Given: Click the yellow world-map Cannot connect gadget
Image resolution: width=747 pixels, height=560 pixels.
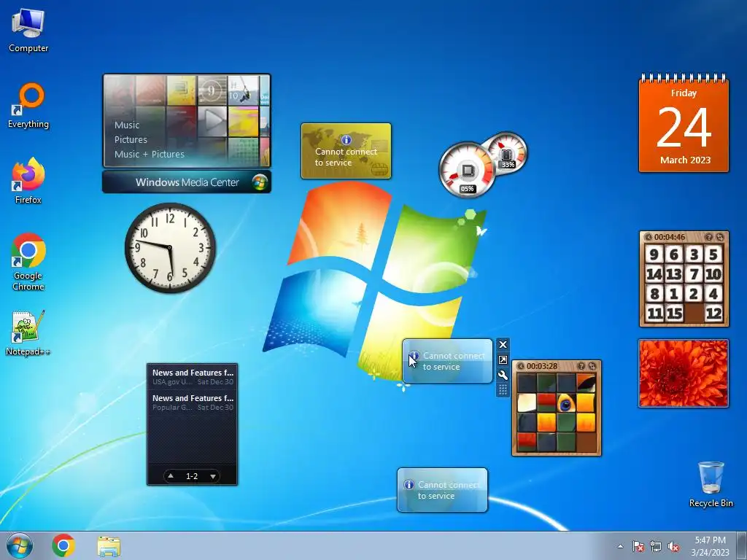Looking at the screenshot, I should click(346, 151).
